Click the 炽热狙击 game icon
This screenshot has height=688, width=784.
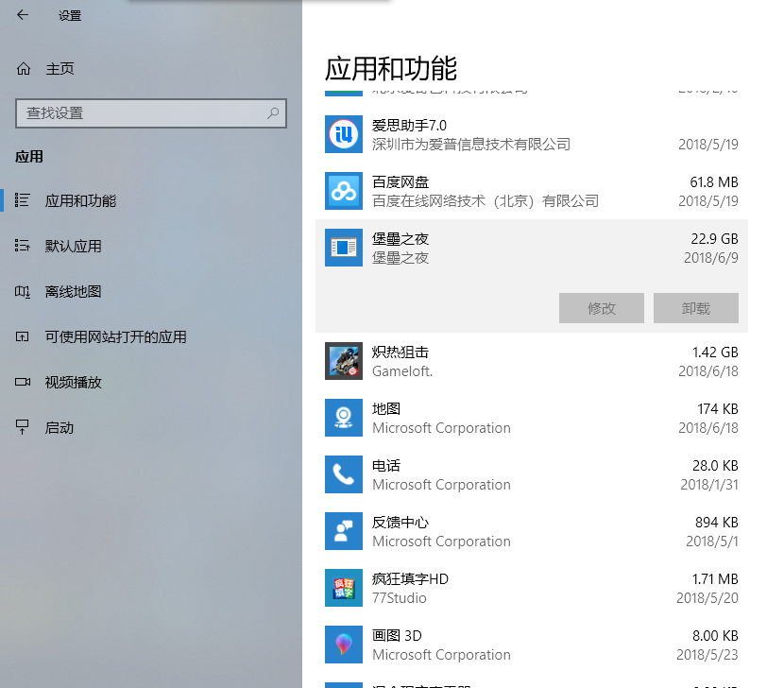[x=344, y=361]
